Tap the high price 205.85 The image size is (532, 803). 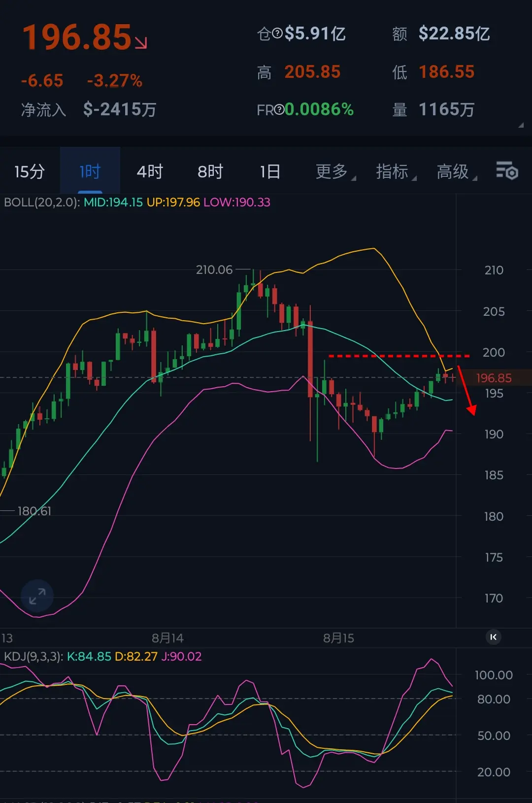(x=312, y=72)
